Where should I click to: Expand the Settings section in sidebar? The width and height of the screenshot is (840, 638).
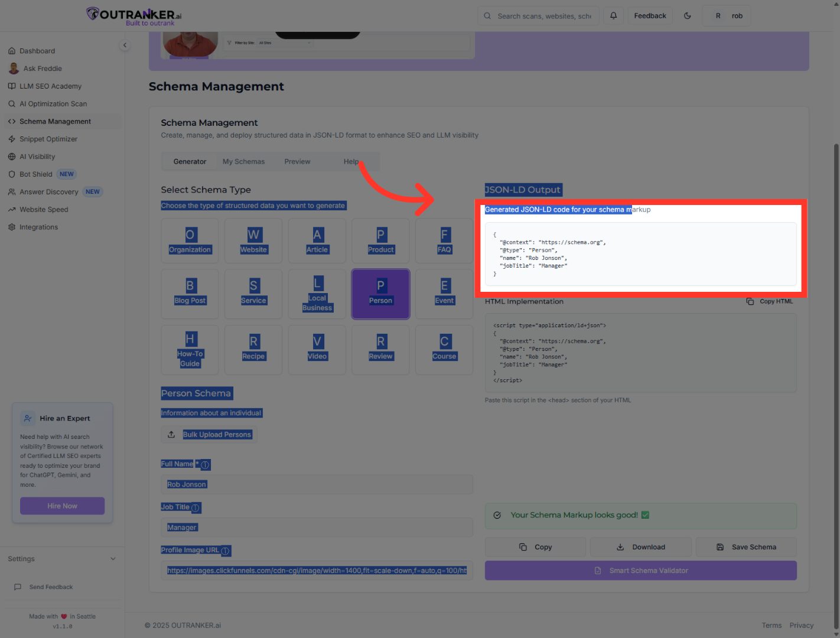pyautogui.click(x=62, y=558)
